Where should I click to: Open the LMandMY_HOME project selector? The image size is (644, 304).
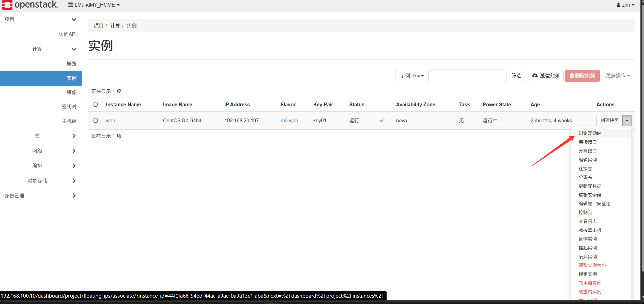[94, 5]
